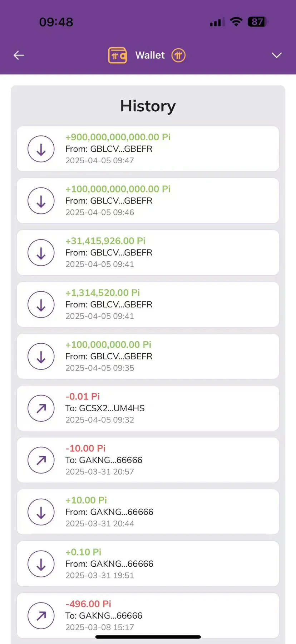The height and width of the screenshot is (644, 296).
Task: Click the orange wallet icon
Action: point(118,55)
